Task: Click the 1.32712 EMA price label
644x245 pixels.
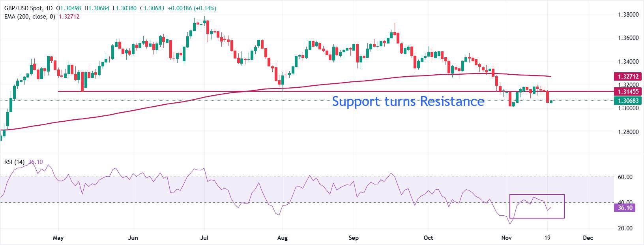Action: 624,76
